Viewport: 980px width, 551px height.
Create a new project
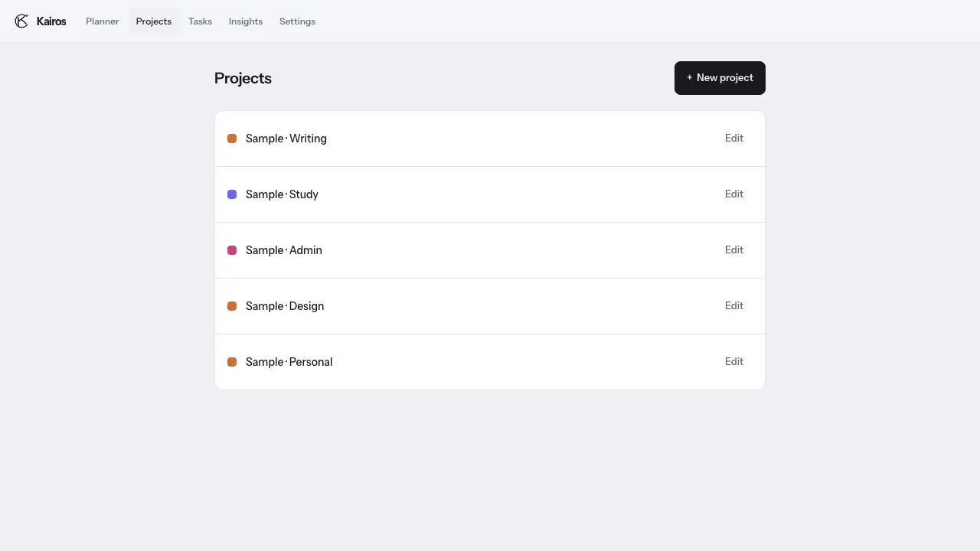pos(720,78)
